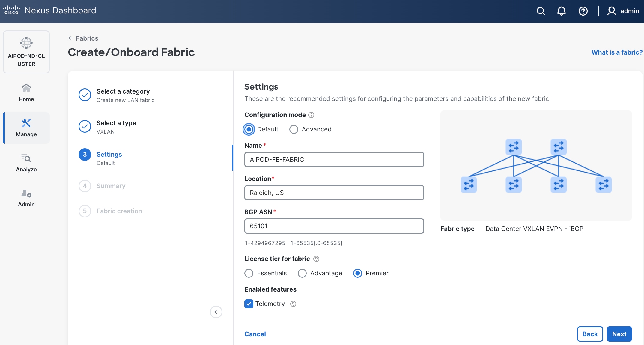Open the notifications bell icon
Screen dimensions: 644x345
(x=561, y=11)
